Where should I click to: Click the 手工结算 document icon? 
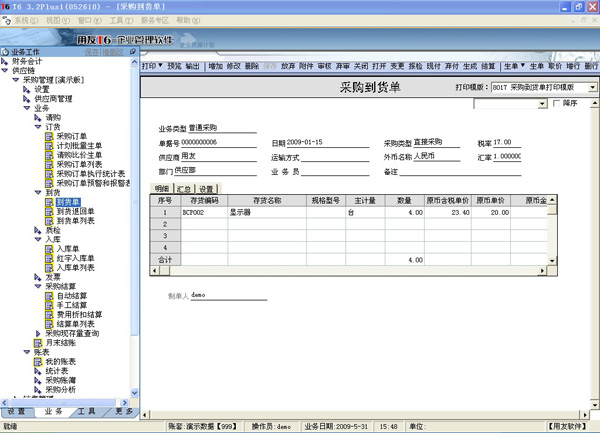49,305
